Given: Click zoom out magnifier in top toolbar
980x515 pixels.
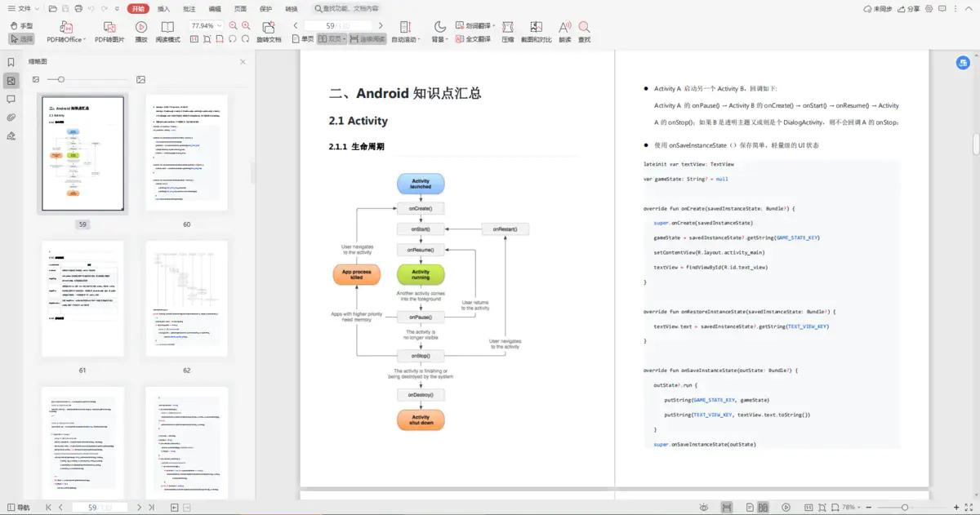Looking at the screenshot, I should tap(234, 26).
